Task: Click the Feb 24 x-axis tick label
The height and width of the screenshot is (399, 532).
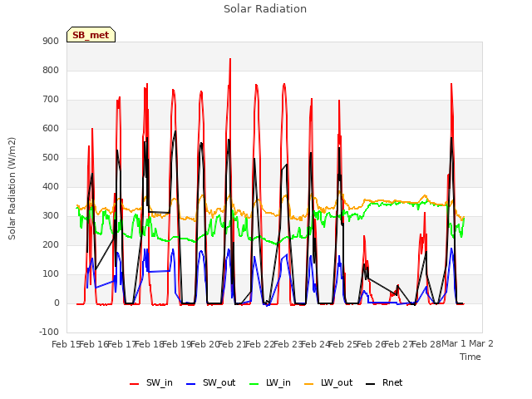Action: click(x=316, y=344)
